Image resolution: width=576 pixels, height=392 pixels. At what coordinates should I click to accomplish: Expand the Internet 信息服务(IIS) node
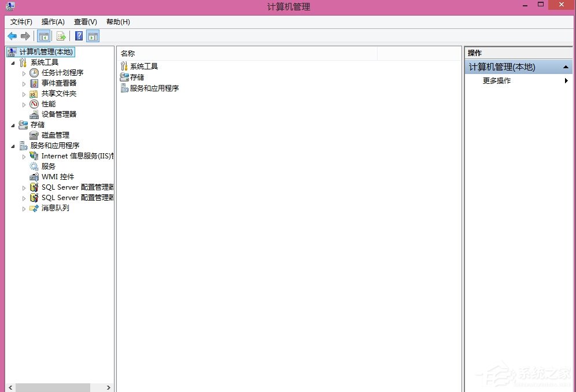[24, 156]
